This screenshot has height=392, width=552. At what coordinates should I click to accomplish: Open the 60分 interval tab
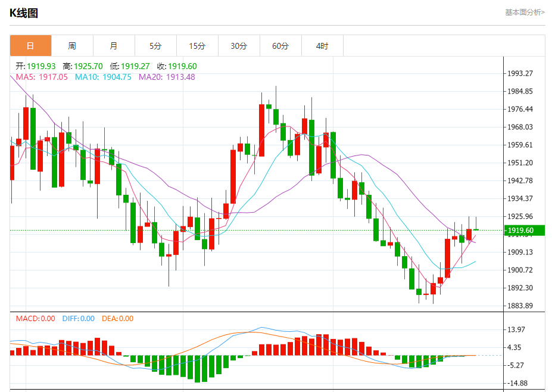coord(280,46)
